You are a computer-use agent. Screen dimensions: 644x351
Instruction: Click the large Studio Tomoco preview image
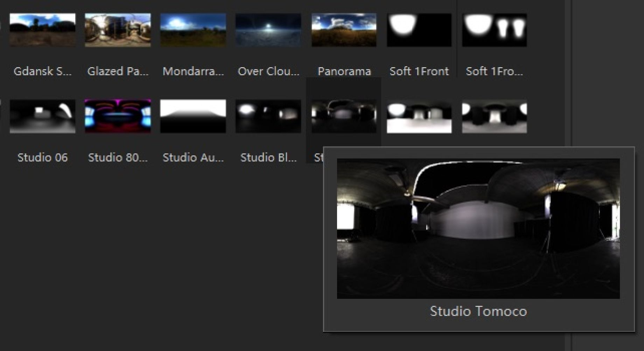click(x=478, y=229)
